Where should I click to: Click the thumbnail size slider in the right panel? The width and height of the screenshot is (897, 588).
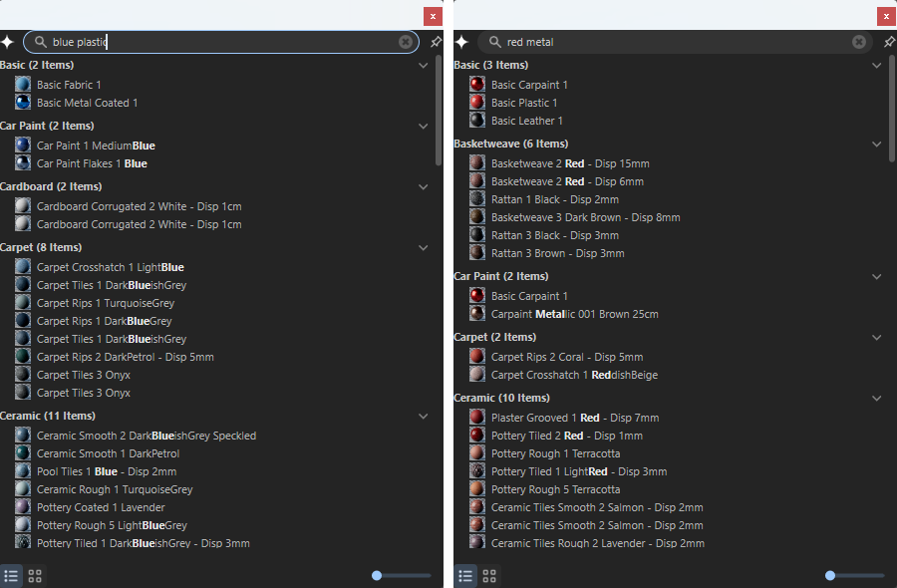pos(829,574)
